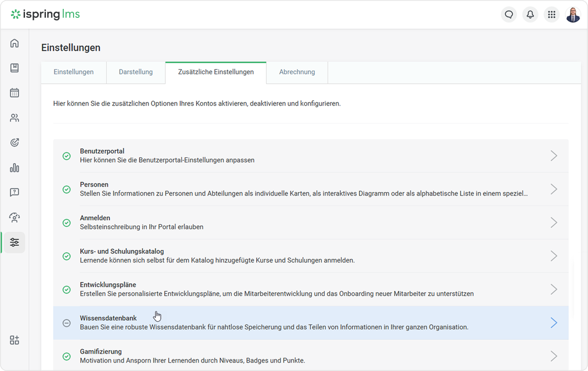Screen dimensions: 588x371
Task: Expand Anmelden with its chevron arrow
Action: 554,222
